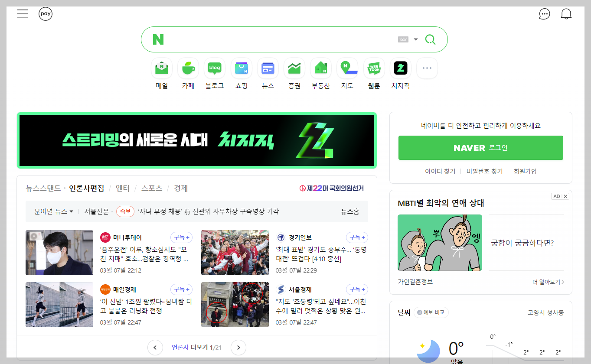Read the '이 신발' 1조원 article headline

tap(146, 306)
